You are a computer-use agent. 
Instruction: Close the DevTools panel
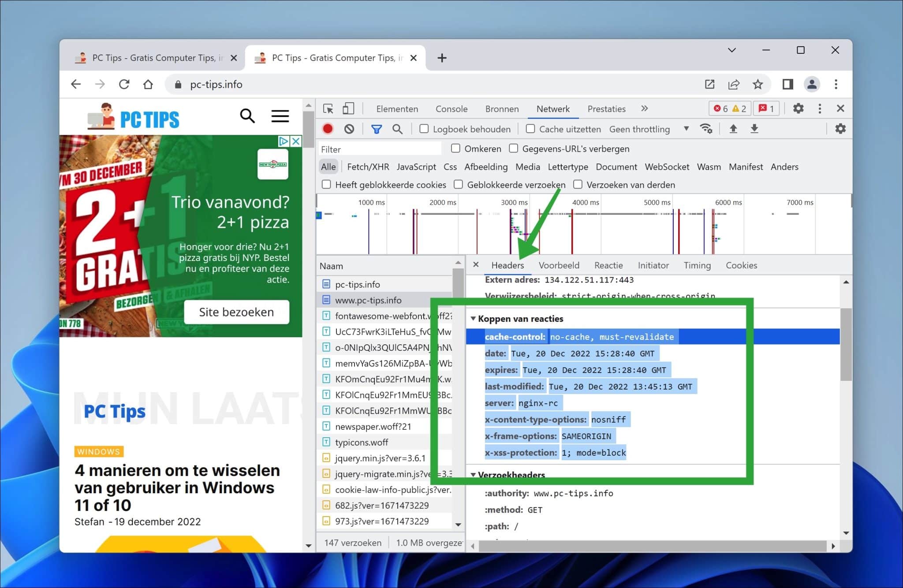click(840, 108)
